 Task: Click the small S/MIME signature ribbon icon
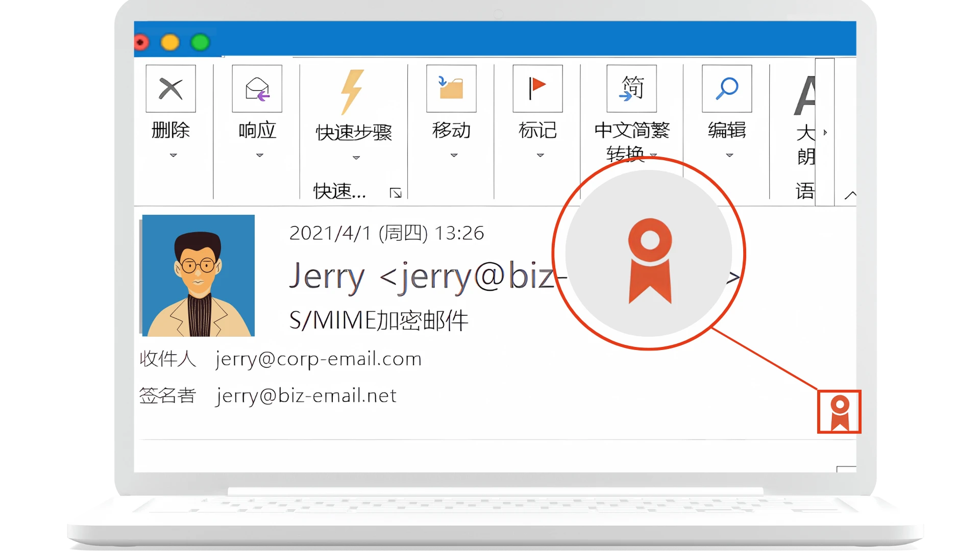[x=839, y=412]
